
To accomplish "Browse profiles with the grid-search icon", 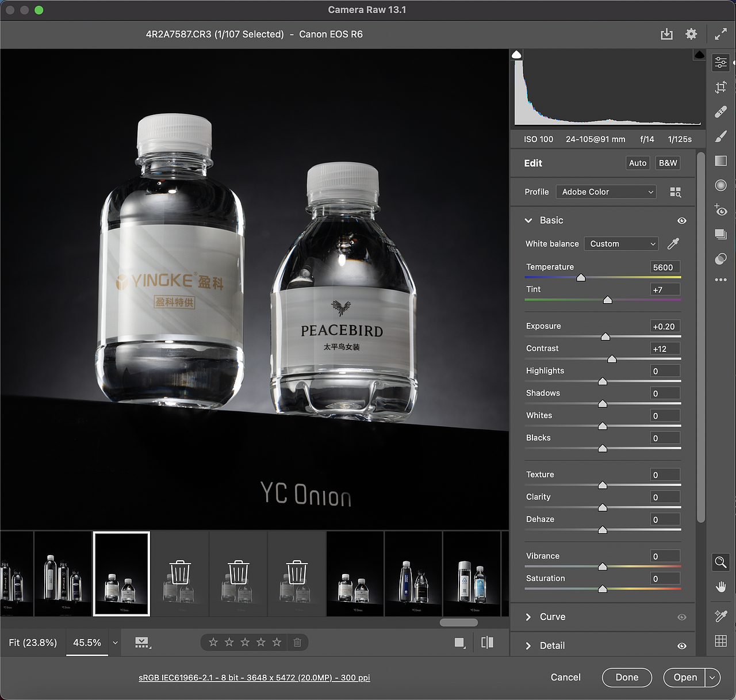I will pos(676,192).
